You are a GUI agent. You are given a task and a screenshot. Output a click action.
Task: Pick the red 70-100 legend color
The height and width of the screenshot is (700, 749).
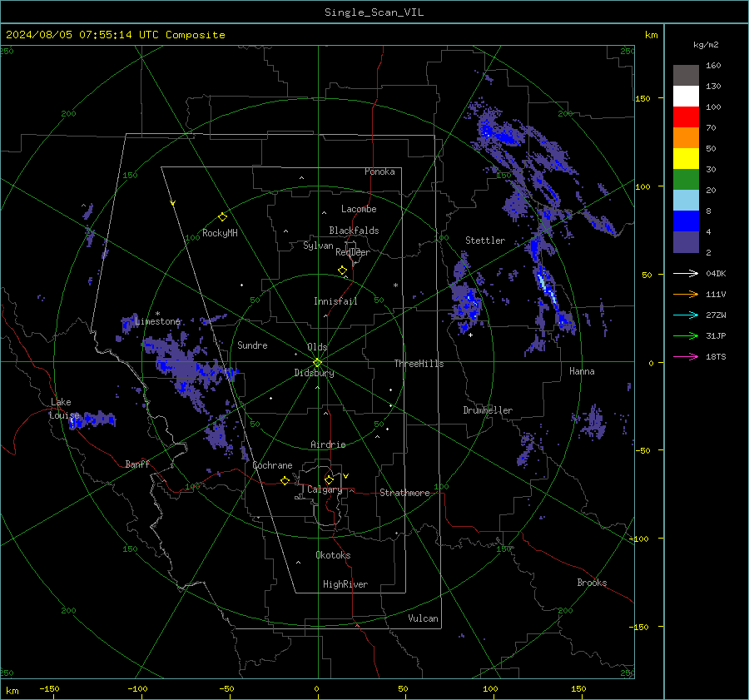tap(686, 117)
